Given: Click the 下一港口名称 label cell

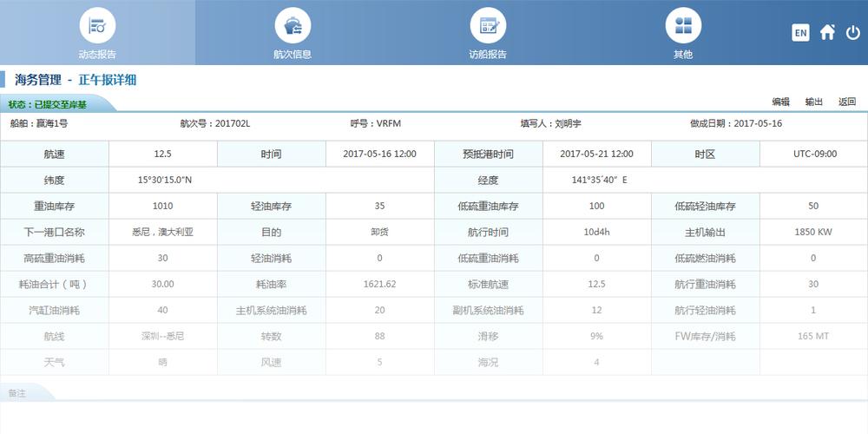Looking at the screenshot, I should pos(54,232).
